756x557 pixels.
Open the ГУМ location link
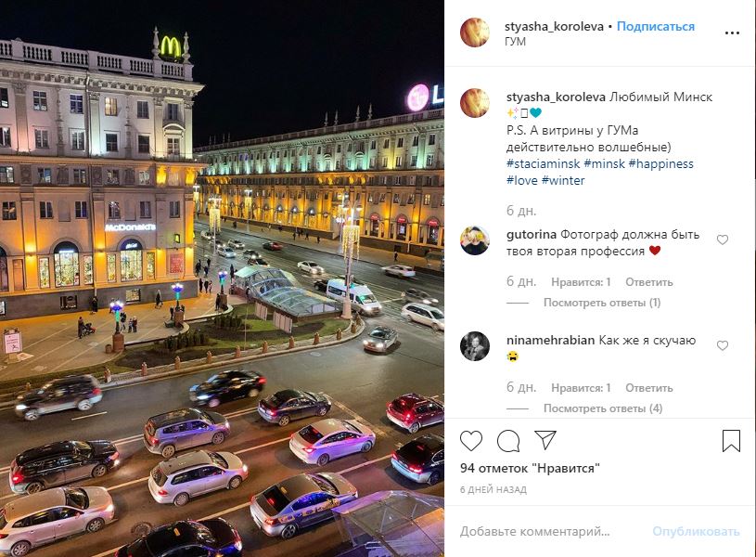pyautogui.click(x=515, y=42)
